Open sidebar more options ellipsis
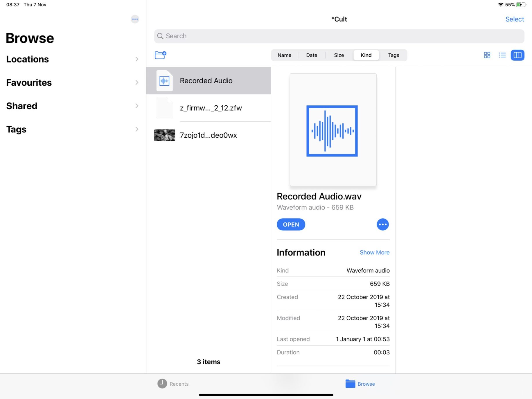The height and width of the screenshot is (399, 532). click(135, 19)
